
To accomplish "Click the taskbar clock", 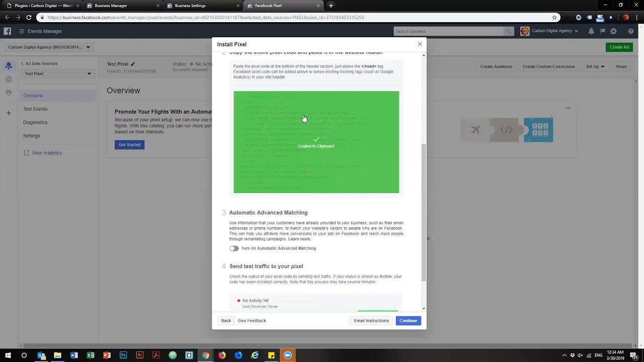I will point(615,355).
